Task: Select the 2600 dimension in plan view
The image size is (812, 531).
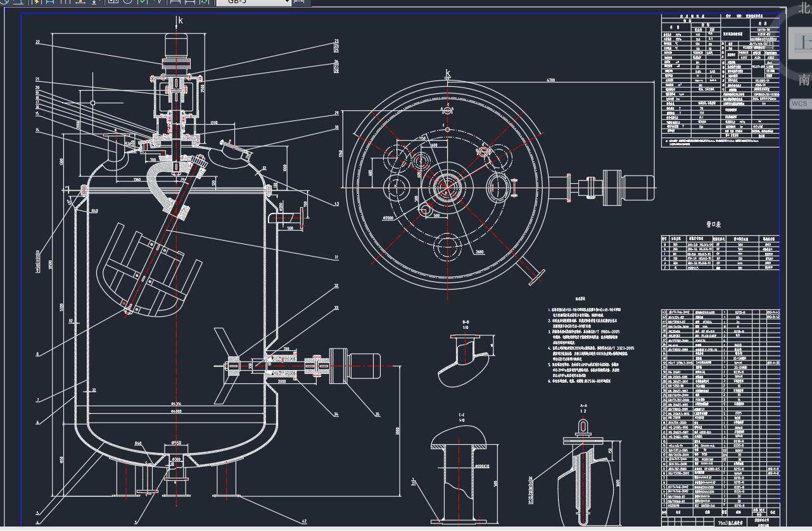Action: click(x=479, y=252)
